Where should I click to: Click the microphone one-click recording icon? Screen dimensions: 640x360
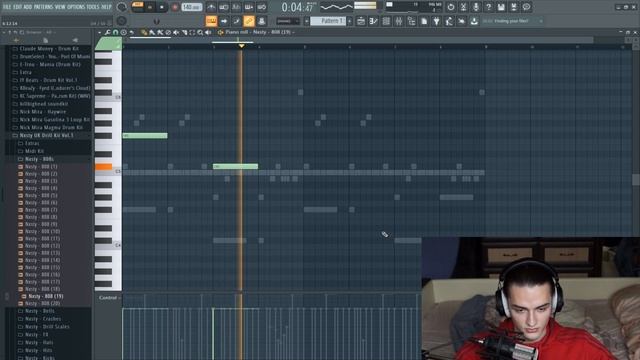pyautogui.click(x=476, y=7)
